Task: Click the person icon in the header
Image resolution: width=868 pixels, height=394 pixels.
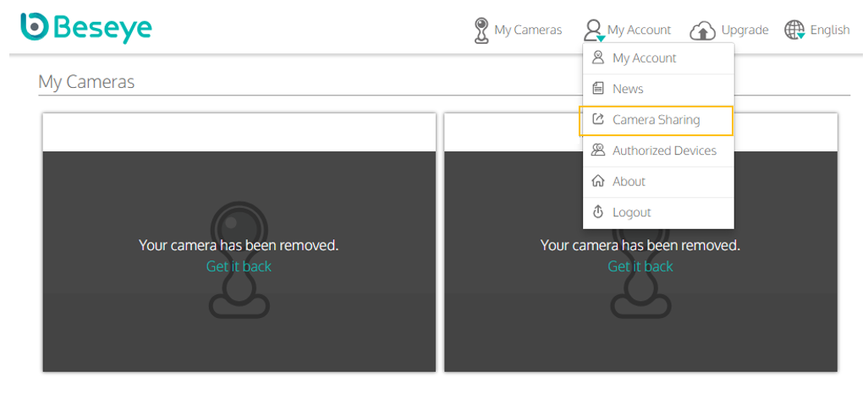Action: coord(594,30)
